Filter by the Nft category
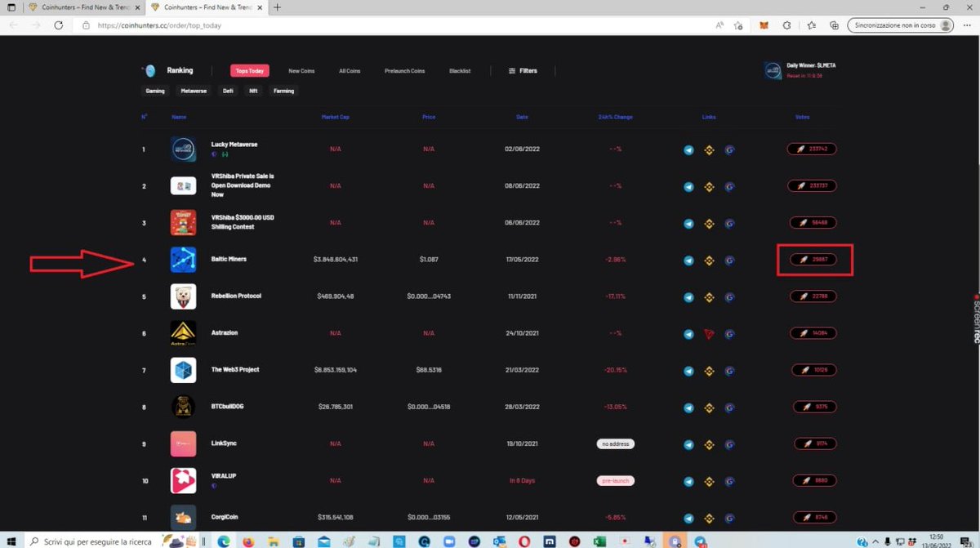This screenshot has width=980, height=548. point(253,91)
